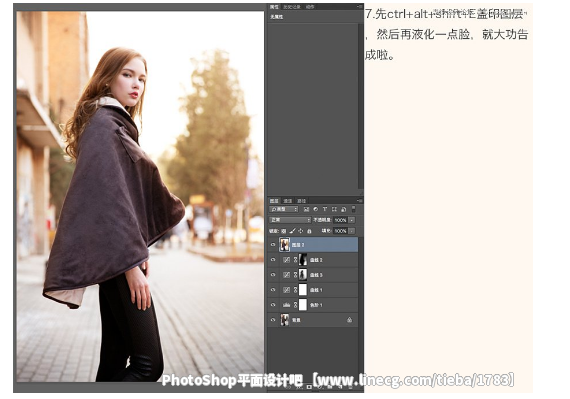Click the lock icon on 背景 layer
The width and height of the screenshot is (570, 399).
pos(349,320)
